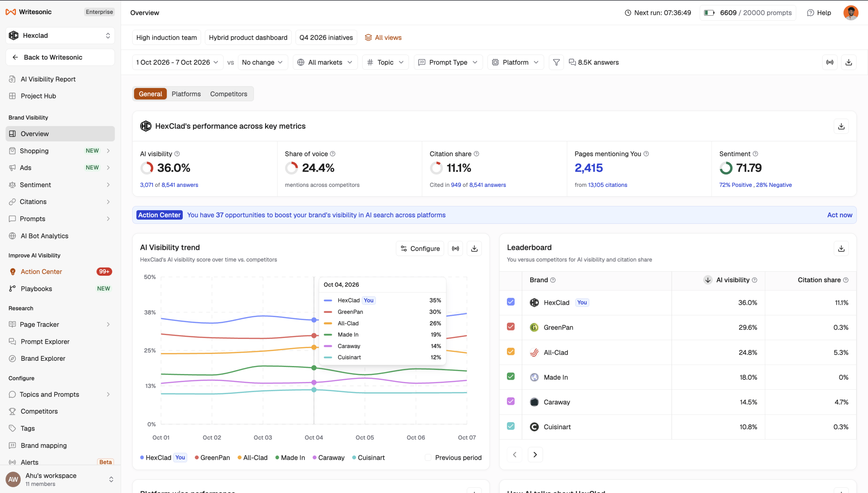Open the date range dropdown
Image resolution: width=868 pixels, height=493 pixels.
pos(177,62)
